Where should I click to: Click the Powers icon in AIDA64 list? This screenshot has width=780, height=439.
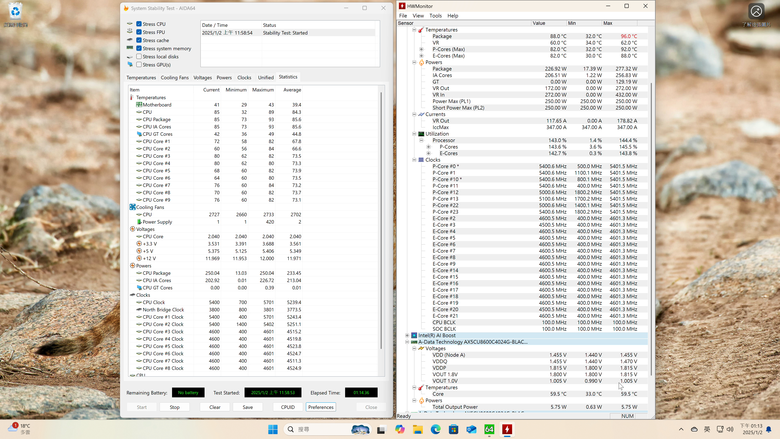132,265
